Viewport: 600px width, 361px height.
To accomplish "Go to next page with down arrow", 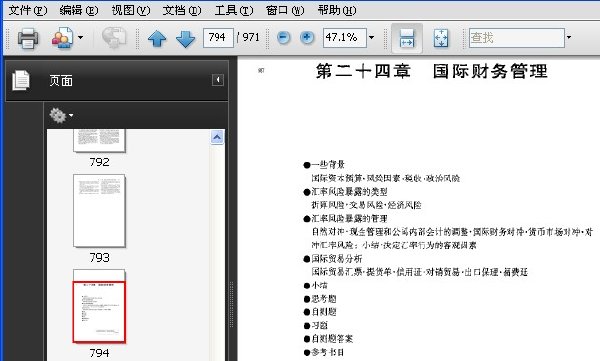I will click(x=186, y=38).
